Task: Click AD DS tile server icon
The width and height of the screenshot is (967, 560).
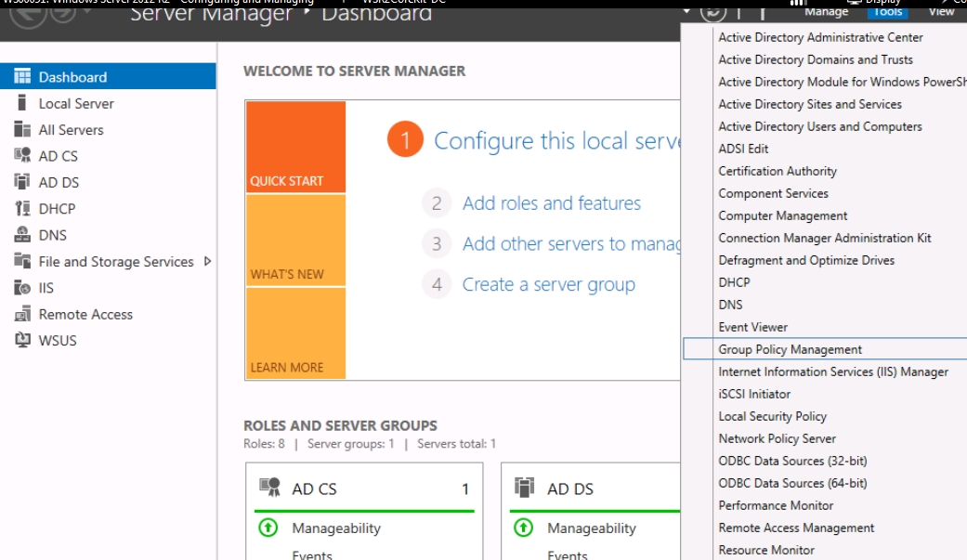Action: point(524,488)
